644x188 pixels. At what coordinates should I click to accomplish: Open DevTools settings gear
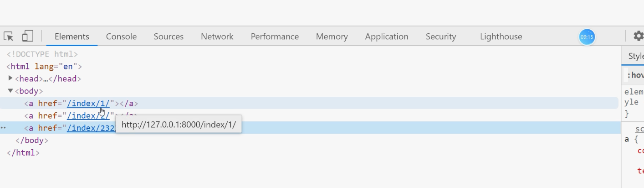(639, 36)
